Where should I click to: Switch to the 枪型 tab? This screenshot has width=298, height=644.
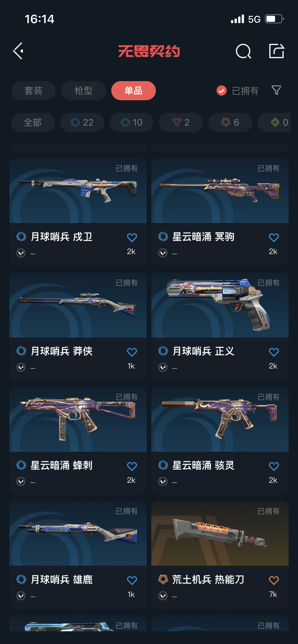[83, 90]
